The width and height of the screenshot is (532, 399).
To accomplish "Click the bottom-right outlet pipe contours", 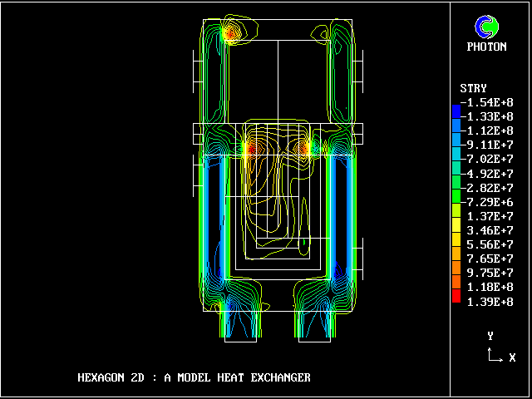I will tap(314, 320).
